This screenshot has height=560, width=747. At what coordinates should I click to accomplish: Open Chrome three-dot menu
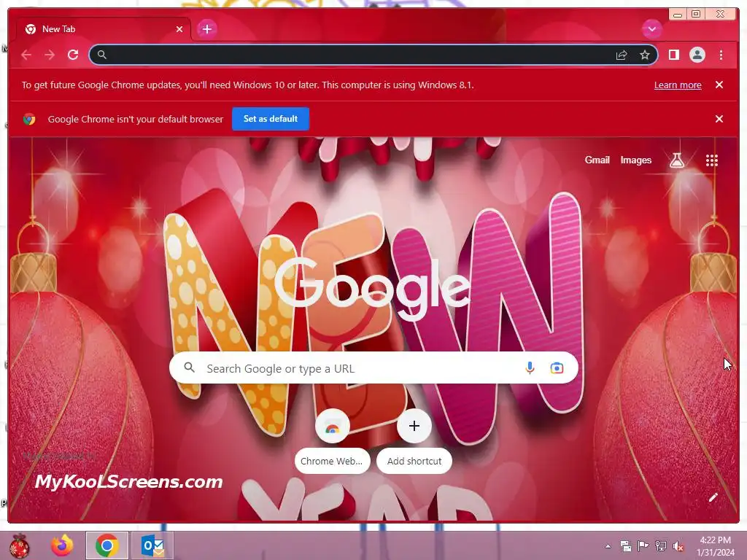pos(721,55)
